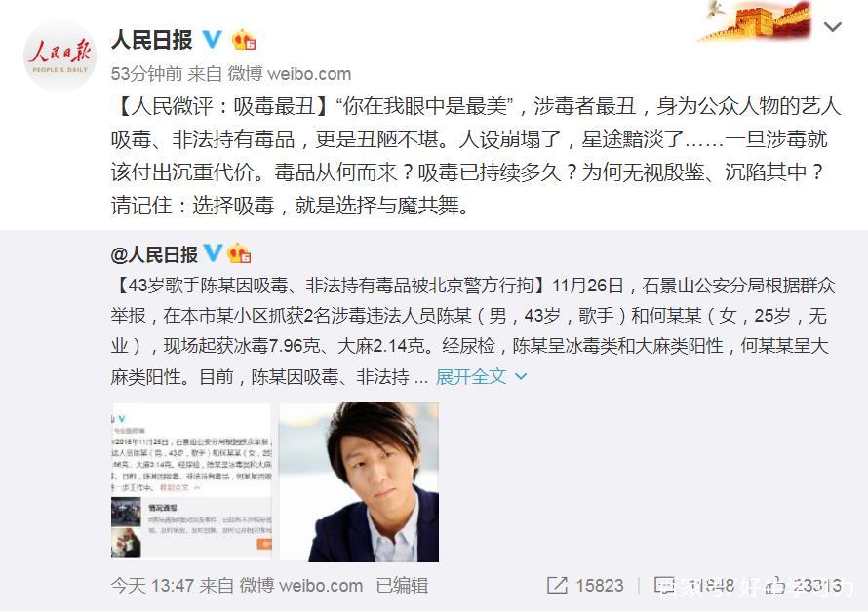This screenshot has height=613, width=868.
Task: Expand full text via 展开全文
Action: coord(470,377)
